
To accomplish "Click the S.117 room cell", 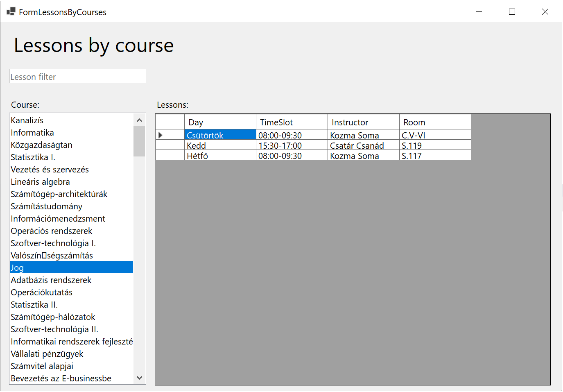I will click(435, 155).
